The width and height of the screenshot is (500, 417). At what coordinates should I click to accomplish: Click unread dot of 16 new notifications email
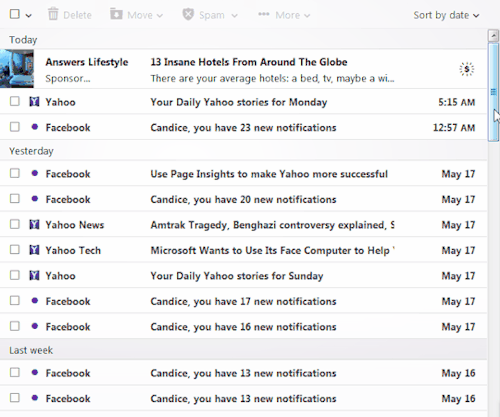[35, 326]
